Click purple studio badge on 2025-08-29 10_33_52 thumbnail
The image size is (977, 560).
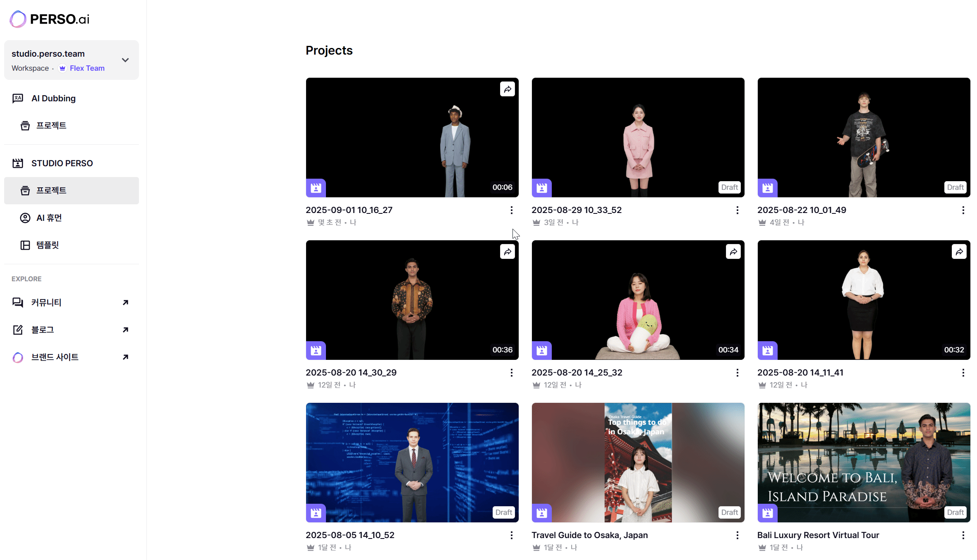541,188
